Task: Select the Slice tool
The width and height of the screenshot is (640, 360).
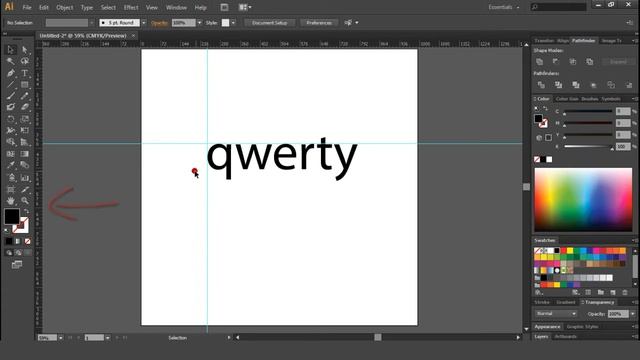Action: pos(24,189)
